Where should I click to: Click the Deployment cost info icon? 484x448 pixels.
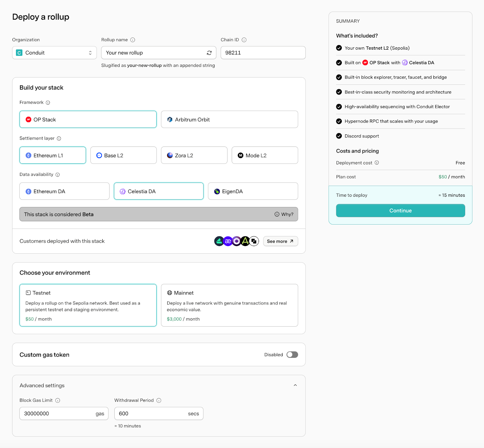coord(377,163)
